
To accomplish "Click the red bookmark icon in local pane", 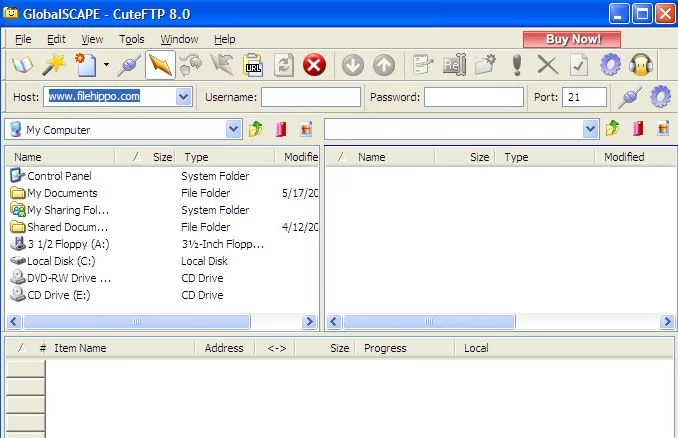I will (x=281, y=129).
